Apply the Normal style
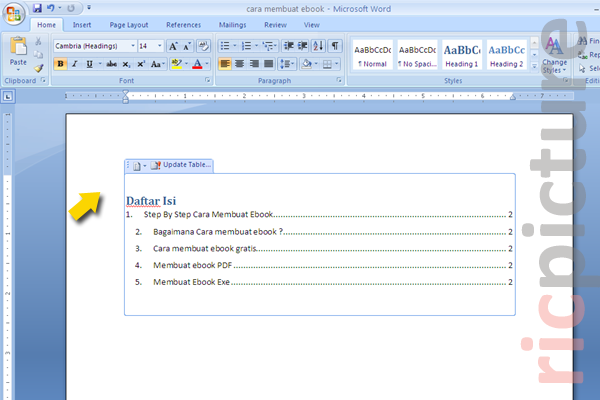This screenshot has width=600, height=400. [x=373, y=55]
